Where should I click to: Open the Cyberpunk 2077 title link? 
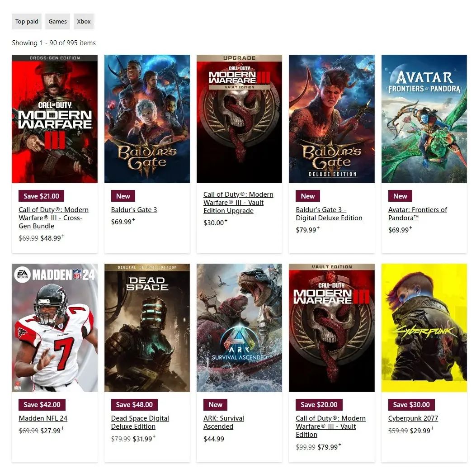[413, 418]
